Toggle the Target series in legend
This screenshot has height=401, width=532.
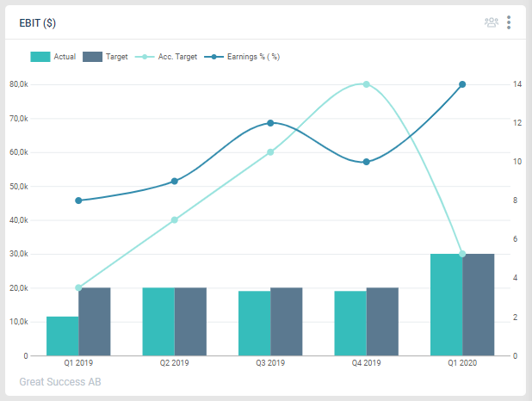click(x=116, y=57)
